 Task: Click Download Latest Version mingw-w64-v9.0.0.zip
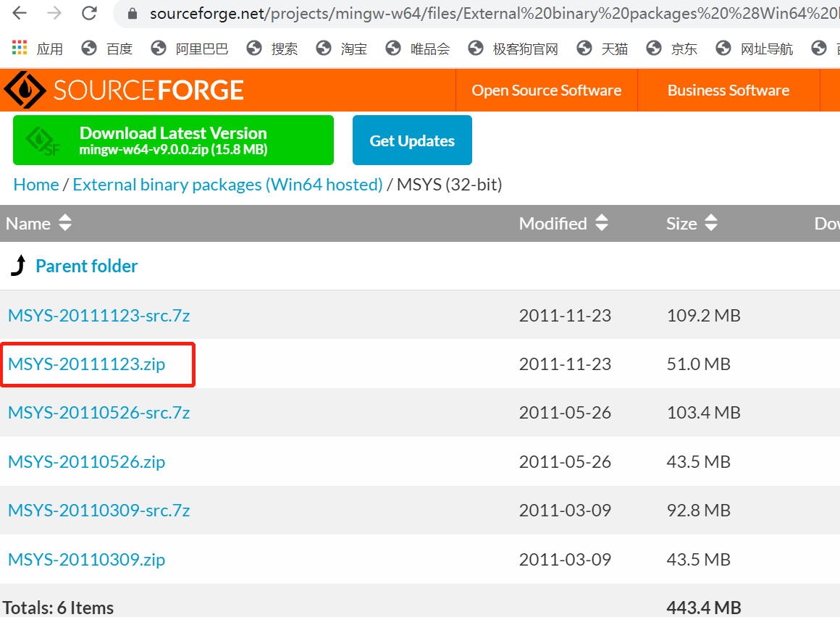coord(173,140)
